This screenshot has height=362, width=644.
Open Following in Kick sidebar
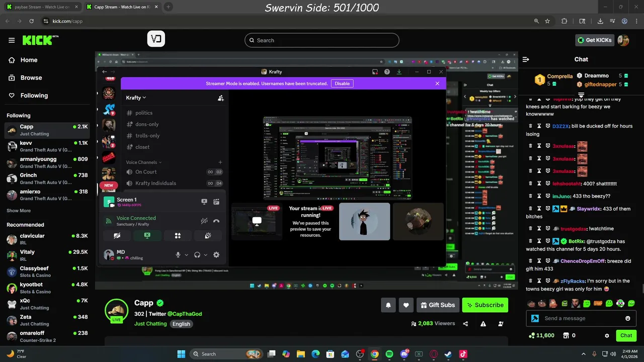[x=28, y=96]
